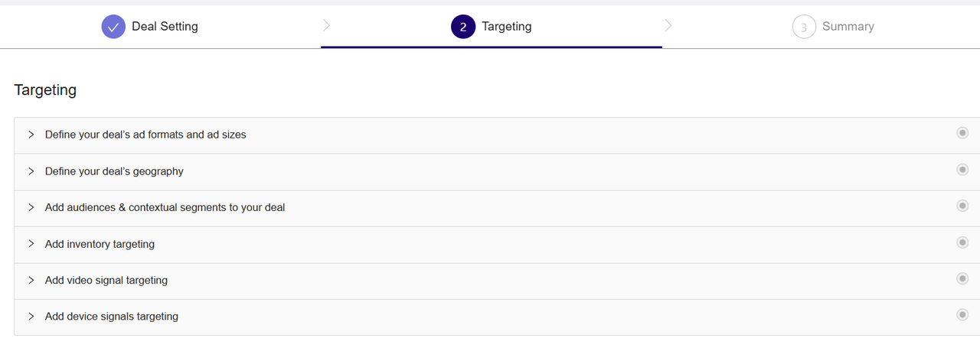Image resolution: width=980 pixels, height=351 pixels.
Task: Select the radio dot on video signal targeting row
Action: 962,279
